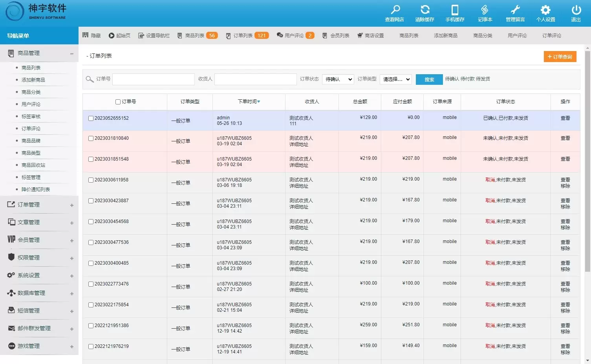
Task: Open the 订单状态 dropdown showing 待确认
Action: click(x=338, y=79)
